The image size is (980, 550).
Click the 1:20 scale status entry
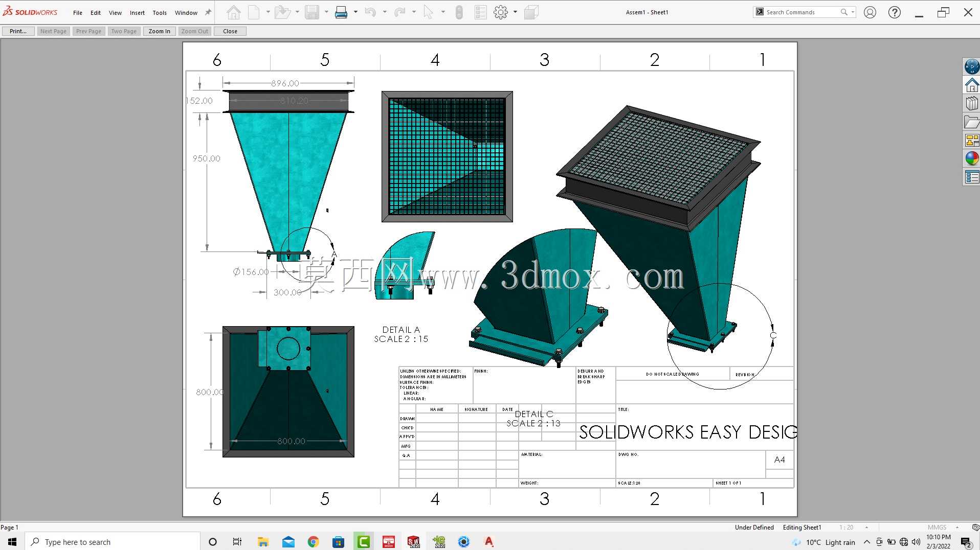[846, 528]
